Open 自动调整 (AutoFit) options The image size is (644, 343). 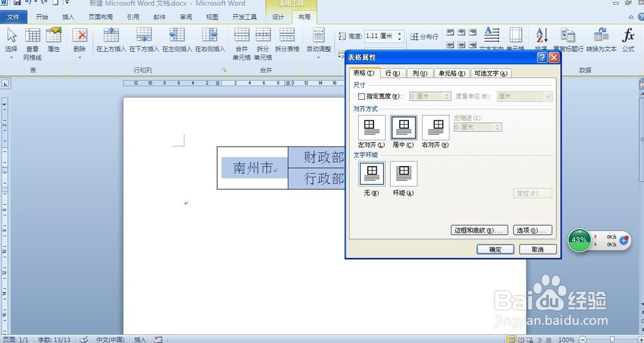[x=319, y=39]
